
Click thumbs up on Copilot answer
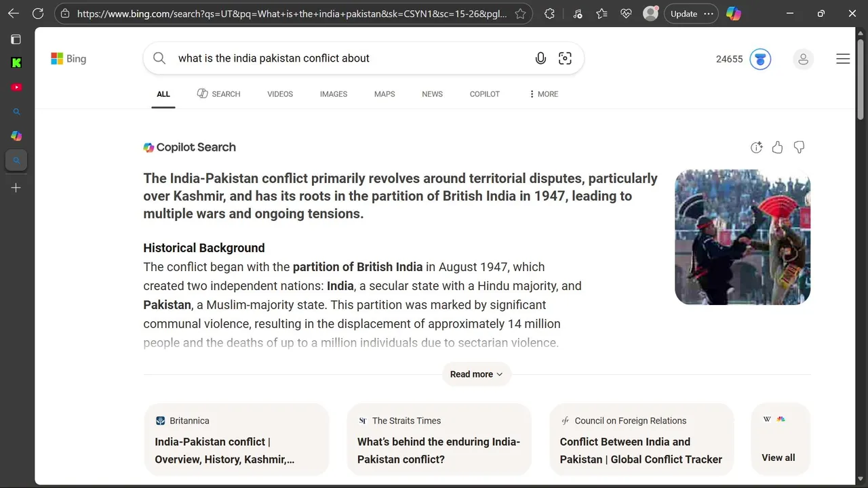pos(777,147)
